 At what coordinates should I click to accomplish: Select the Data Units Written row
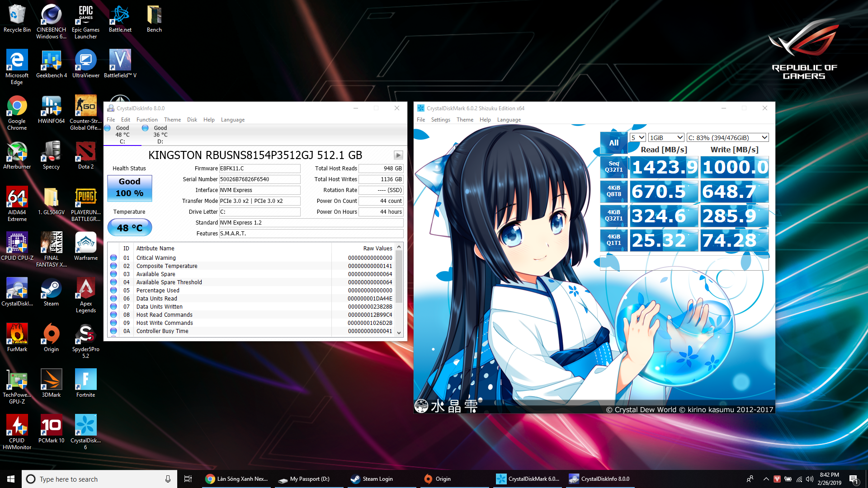(x=251, y=307)
